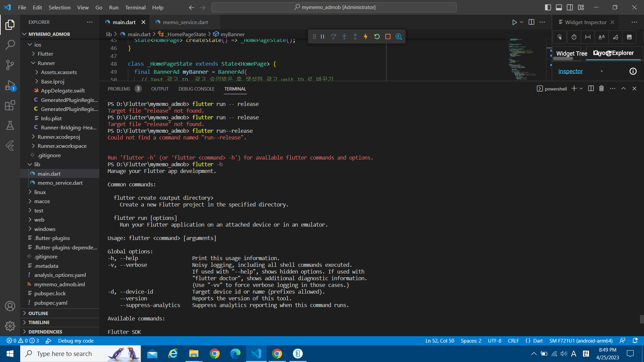Add new terminal with plus icon
The height and width of the screenshot is (362, 644).
[574, 88]
